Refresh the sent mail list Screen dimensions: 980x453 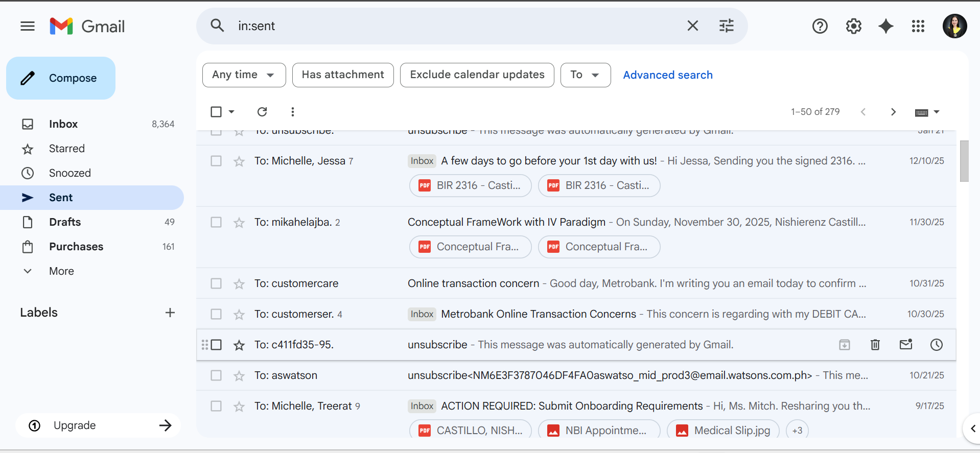pos(262,112)
